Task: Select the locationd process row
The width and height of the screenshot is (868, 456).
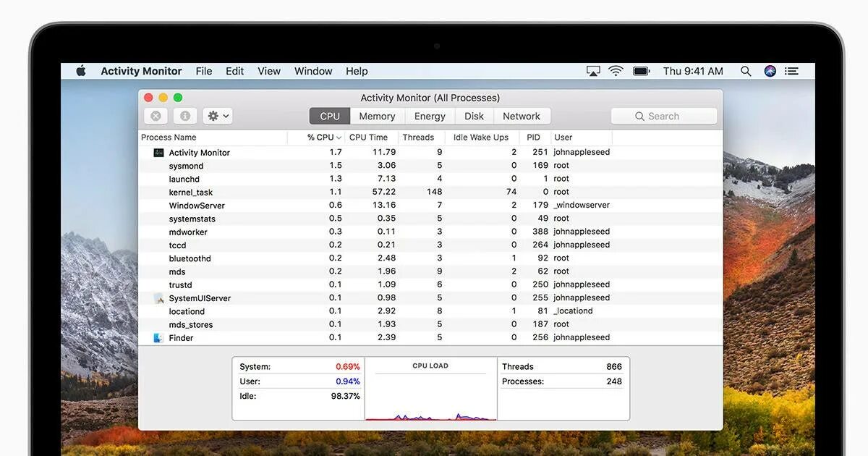Action: [x=430, y=311]
